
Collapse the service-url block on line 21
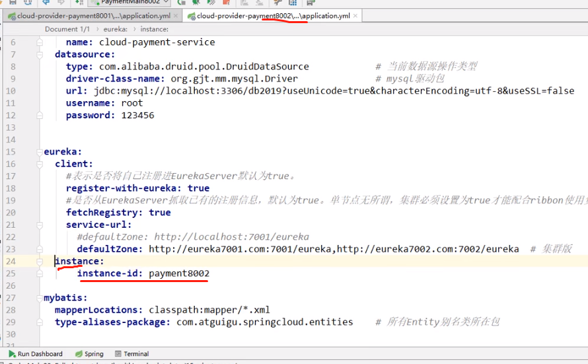(40, 225)
